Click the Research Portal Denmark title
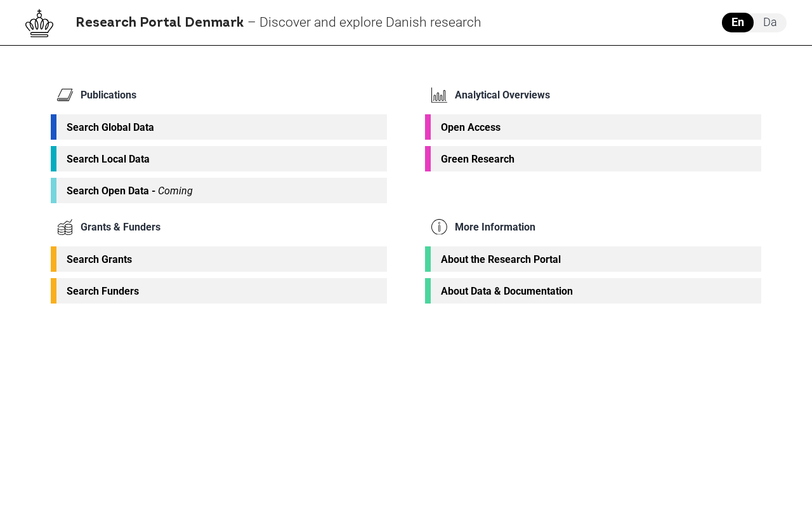Image resolution: width=812 pixels, height=508 pixels. 160,22
